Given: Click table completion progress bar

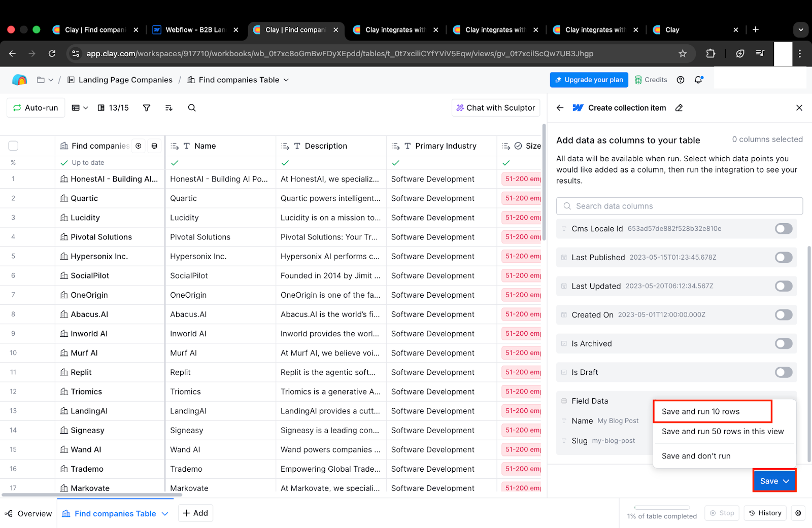Looking at the screenshot, I should point(662,507).
